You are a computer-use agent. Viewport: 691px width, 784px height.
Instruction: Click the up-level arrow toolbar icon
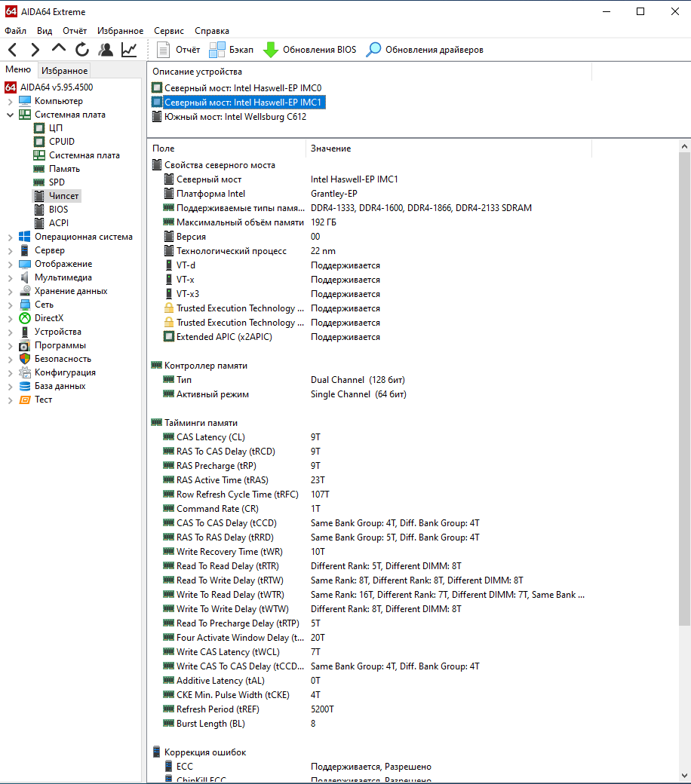[x=59, y=48]
